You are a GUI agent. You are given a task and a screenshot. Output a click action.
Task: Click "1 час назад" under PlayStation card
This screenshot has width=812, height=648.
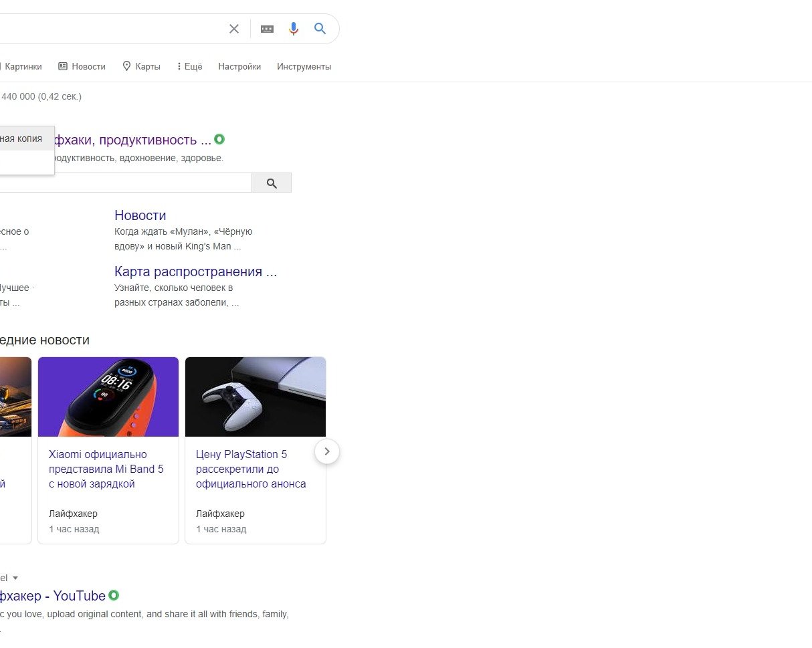pos(221,529)
